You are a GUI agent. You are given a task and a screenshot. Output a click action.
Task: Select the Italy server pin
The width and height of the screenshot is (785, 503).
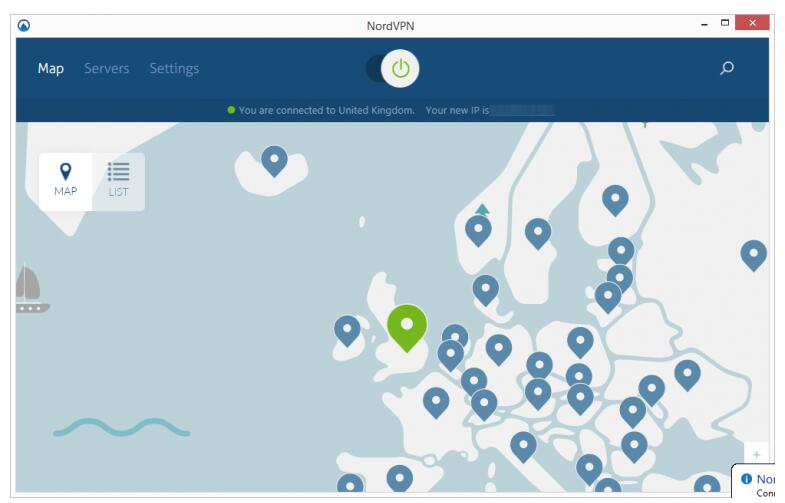click(523, 447)
